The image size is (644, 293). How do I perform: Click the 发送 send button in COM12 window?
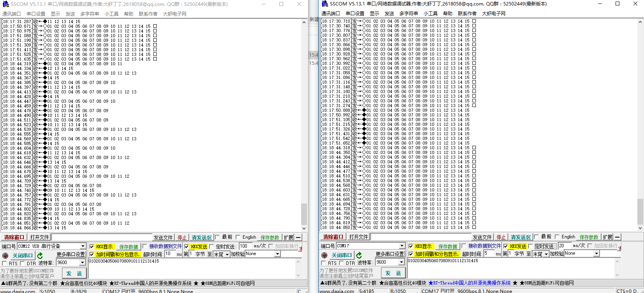(x=74, y=273)
